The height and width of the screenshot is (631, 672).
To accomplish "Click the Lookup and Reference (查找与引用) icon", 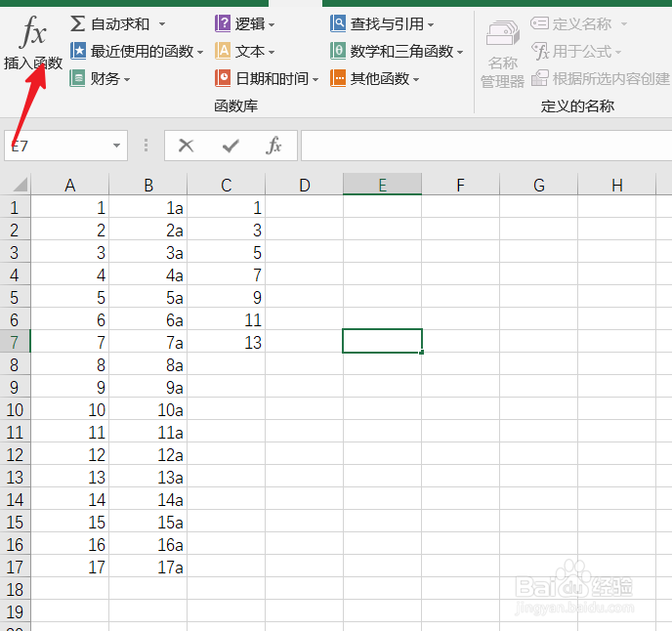I will (x=338, y=23).
